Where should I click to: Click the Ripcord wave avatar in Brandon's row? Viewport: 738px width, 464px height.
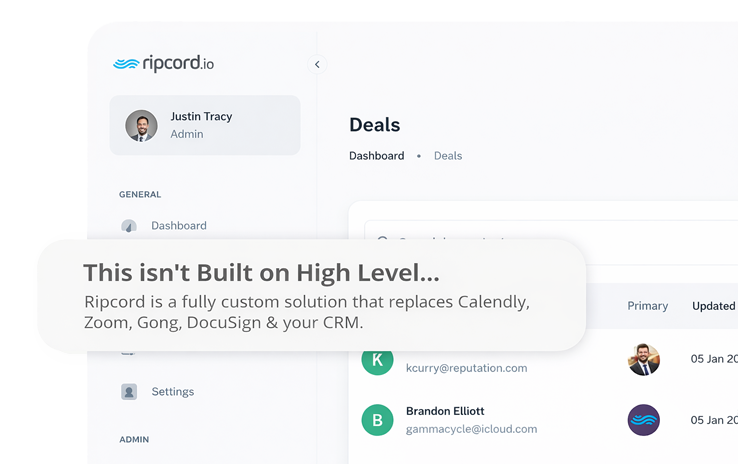pos(644,420)
